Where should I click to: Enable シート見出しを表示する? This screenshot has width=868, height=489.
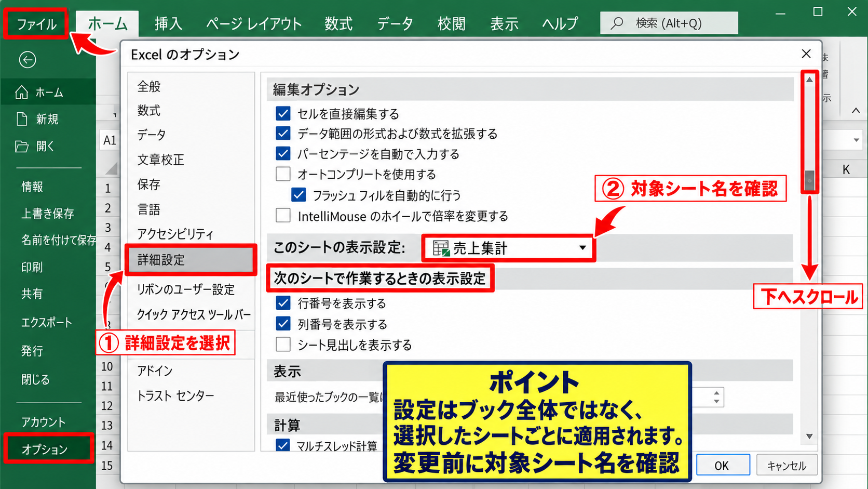point(283,344)
